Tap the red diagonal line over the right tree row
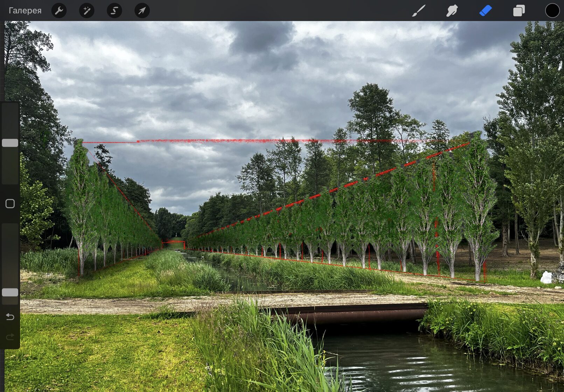Image resolution: width=564 pixels, height=392 pixels. pyautogui.click(x=350, y=184)
